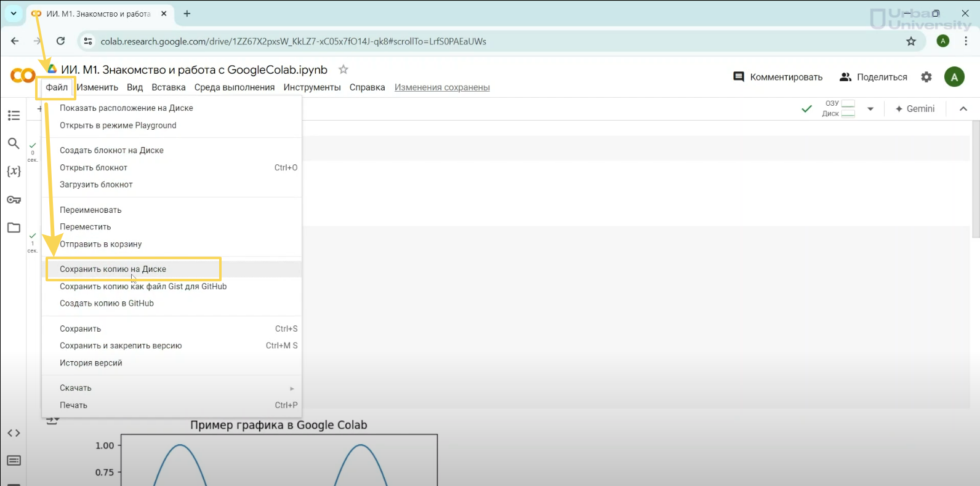Click the browser address bar URL
980x486 pixels.
click(x=293, y=41)
